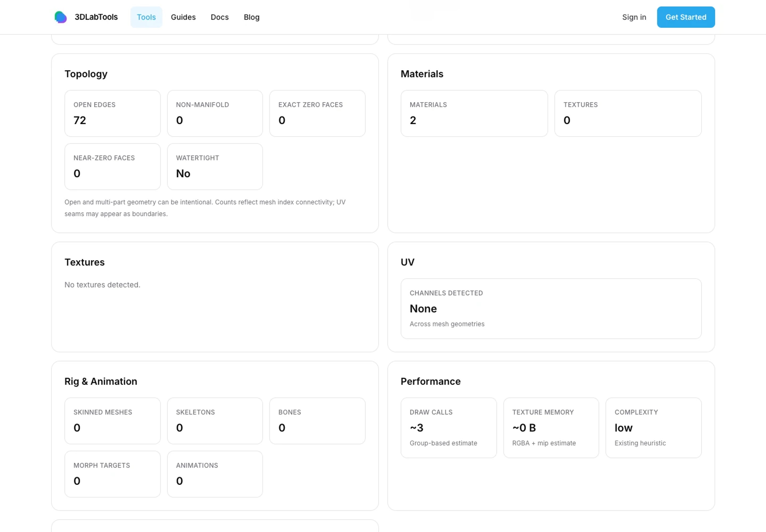Viewport: 766px width, 532px height.
Task: Click the Exact Zero Faces card
Action: point(317,113)
